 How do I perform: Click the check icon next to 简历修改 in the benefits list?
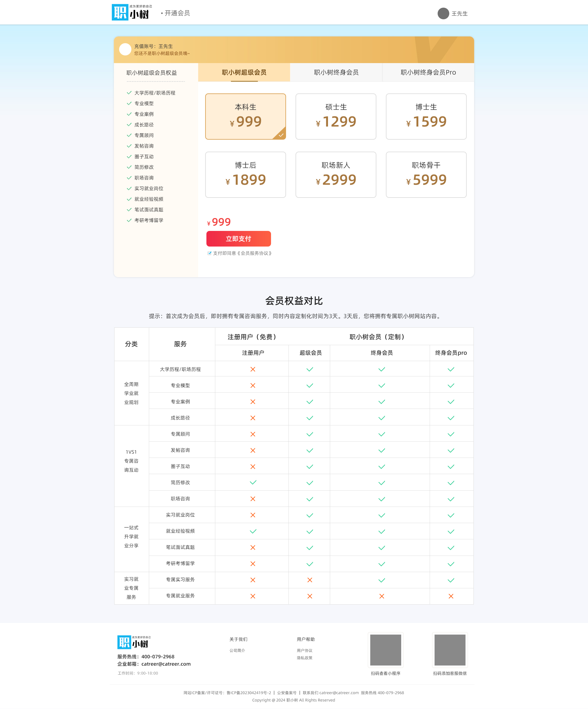pos(129,167)
